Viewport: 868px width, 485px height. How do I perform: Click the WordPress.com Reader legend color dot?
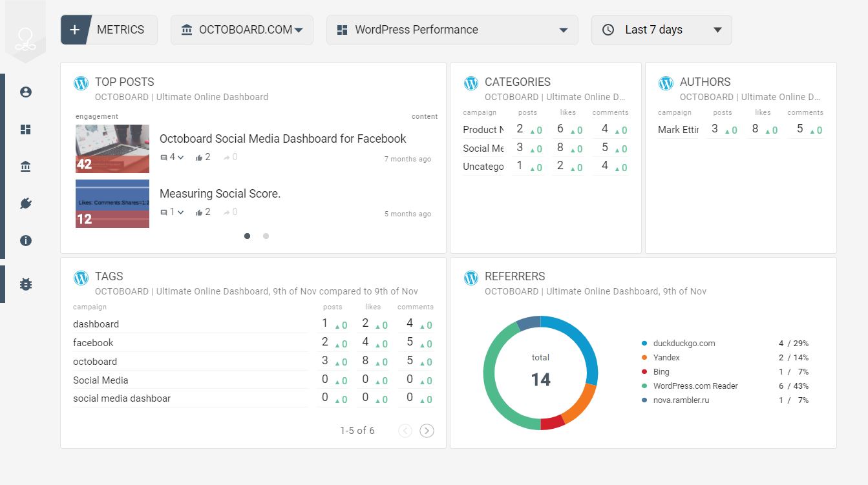[644, 386]
